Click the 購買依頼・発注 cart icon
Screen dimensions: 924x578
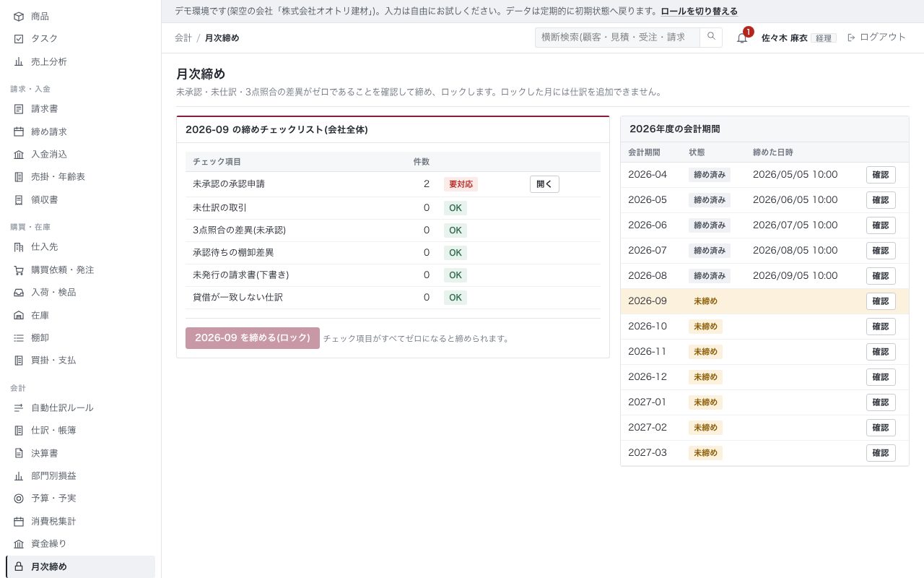pos(19,269)
